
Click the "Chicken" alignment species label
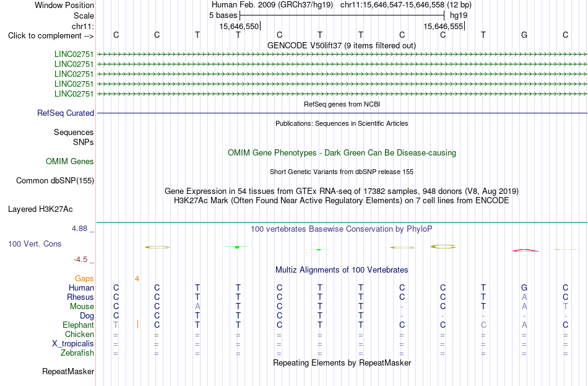point(79,334)
